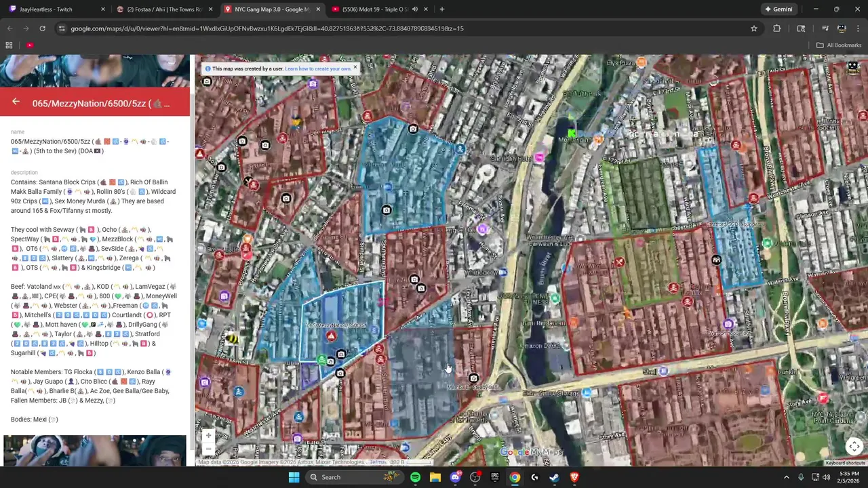Reload the current page
Screen dimensions: 868x488
click(x=42, y=28)
